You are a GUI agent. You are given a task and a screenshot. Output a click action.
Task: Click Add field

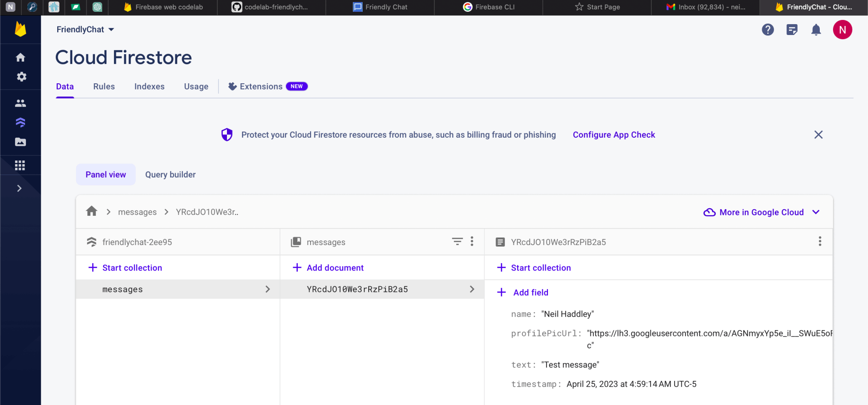pos(523,292)
